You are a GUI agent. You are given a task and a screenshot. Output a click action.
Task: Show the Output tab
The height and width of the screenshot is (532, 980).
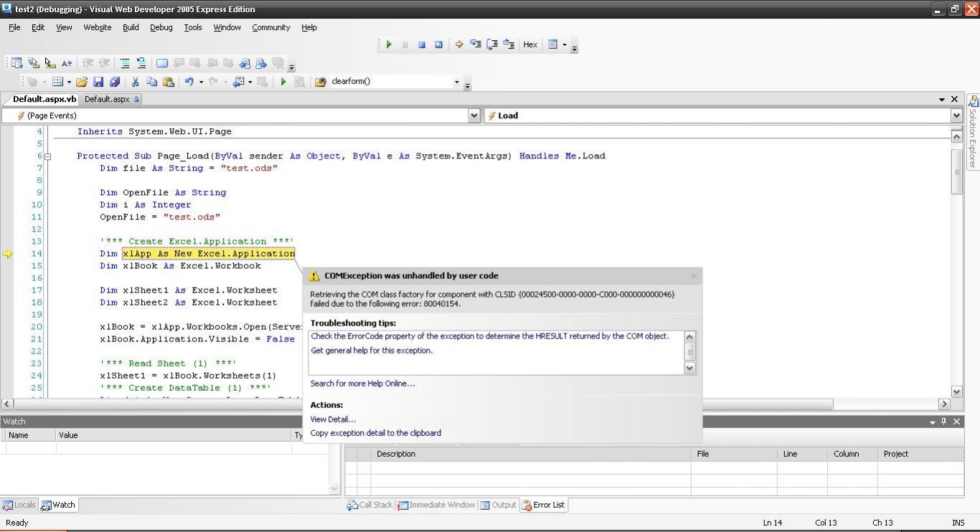click(498, 505)
